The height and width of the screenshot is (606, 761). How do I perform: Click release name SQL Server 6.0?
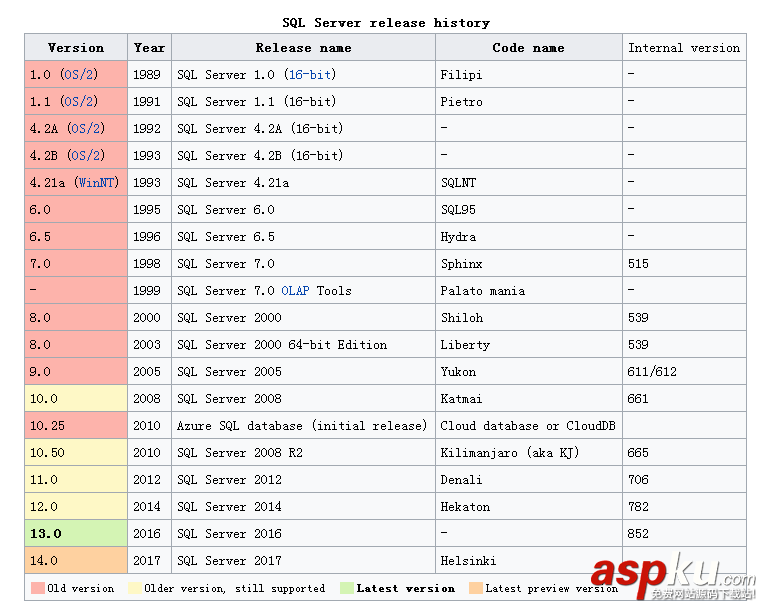226,210
